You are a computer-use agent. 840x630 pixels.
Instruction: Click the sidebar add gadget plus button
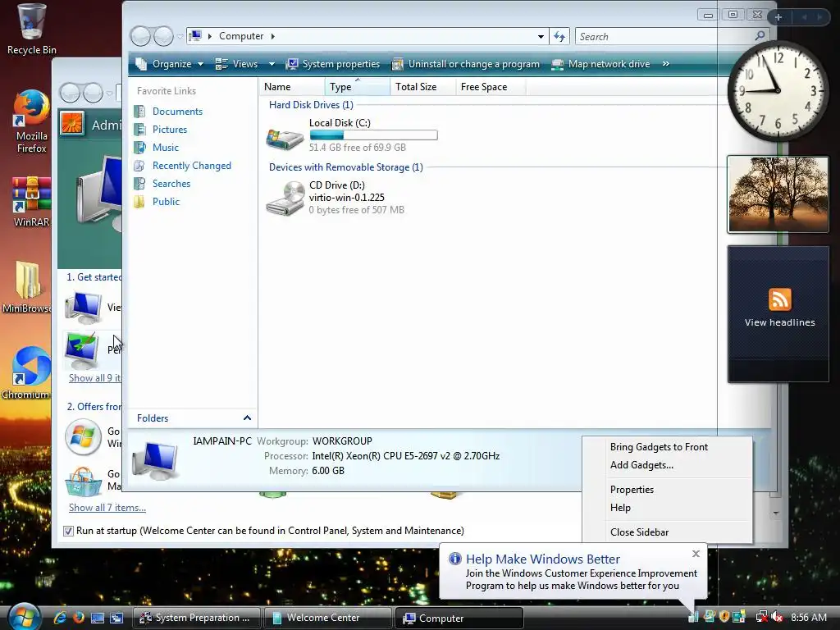coord(778,17)
